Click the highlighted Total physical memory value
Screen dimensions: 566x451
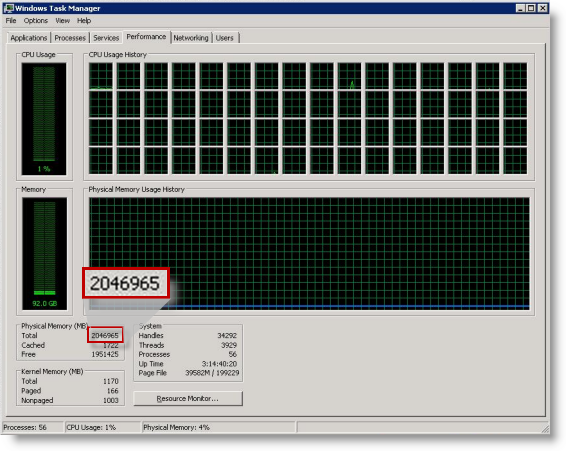tap(105, 335)
